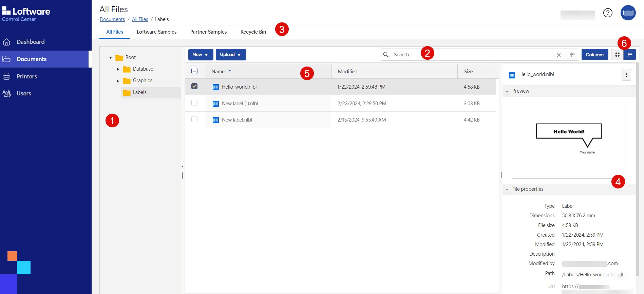Click the Columns button
Screen dimensions: 644x294
point(595,55)
